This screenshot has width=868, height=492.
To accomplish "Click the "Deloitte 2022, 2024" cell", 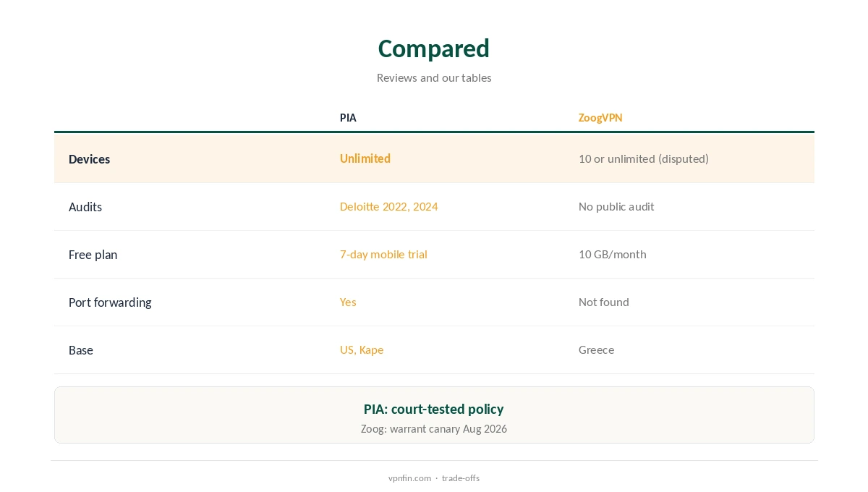I will click(x=389, y=206).
